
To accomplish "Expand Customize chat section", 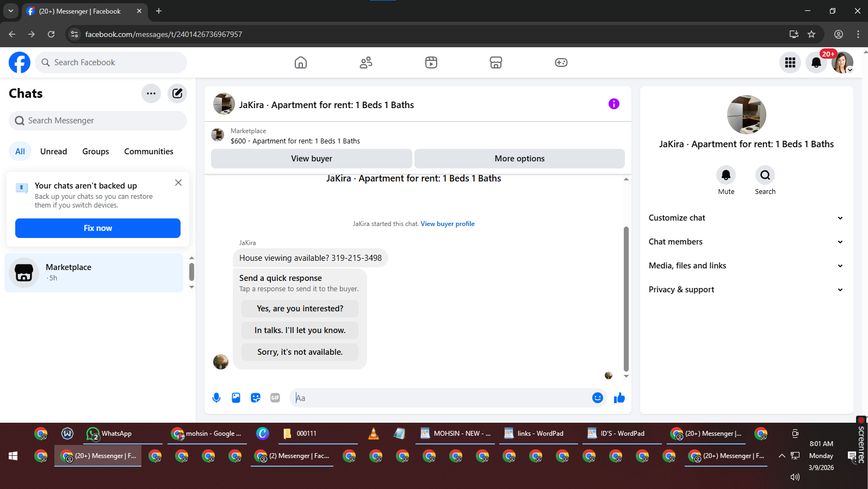I will 746,218.
